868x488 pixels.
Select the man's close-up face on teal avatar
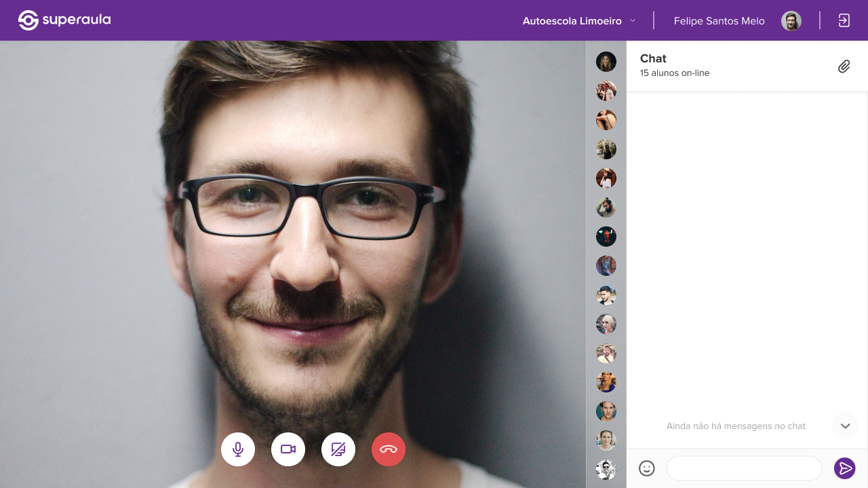pyautogui.click(x=606, y=411)
